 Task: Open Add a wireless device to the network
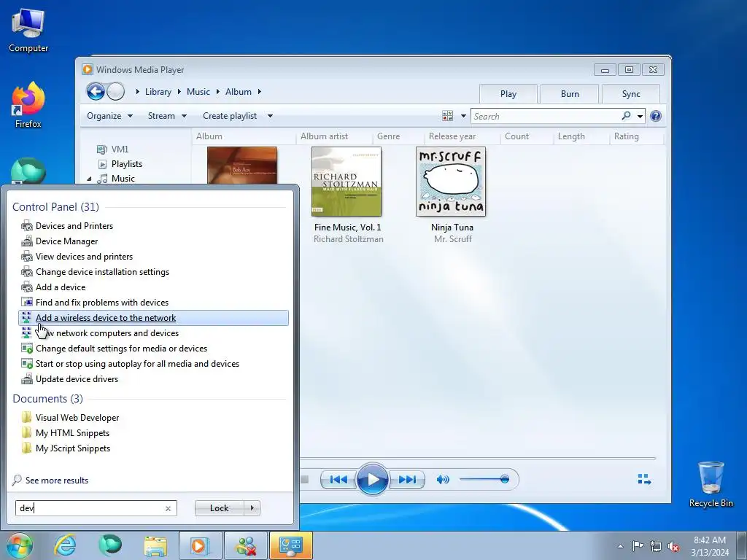point(153,318)
